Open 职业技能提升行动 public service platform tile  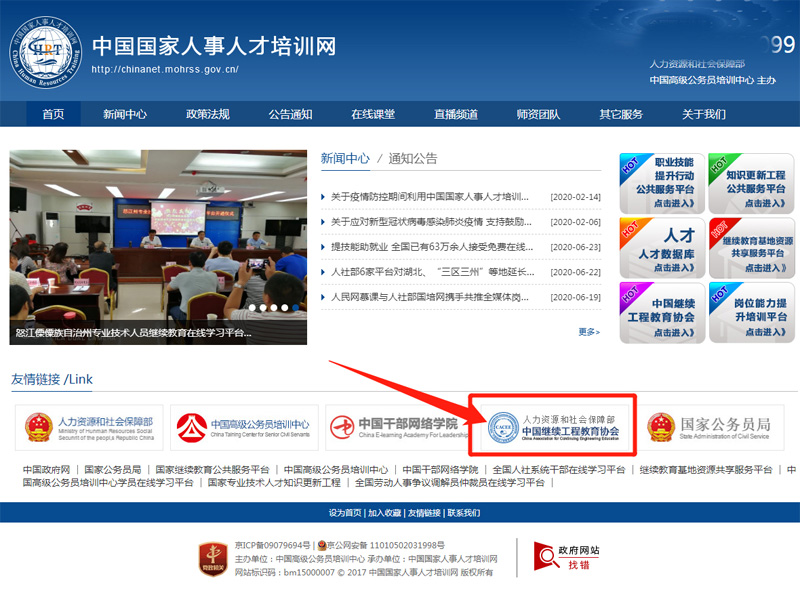tap(662, 183)
